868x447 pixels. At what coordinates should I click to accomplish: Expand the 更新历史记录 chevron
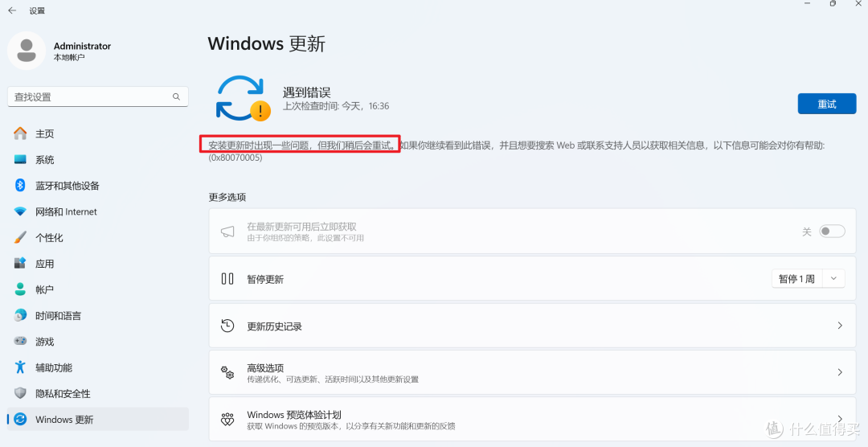point(840,326)
